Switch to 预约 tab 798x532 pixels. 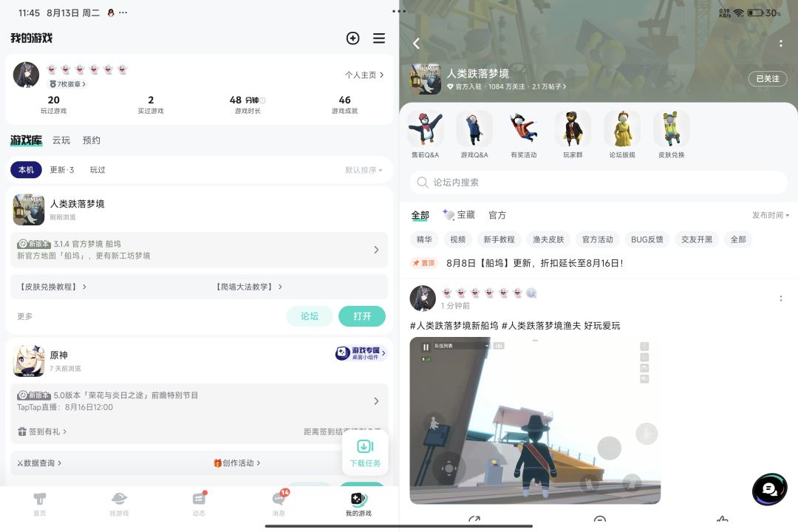pos(92,140)
